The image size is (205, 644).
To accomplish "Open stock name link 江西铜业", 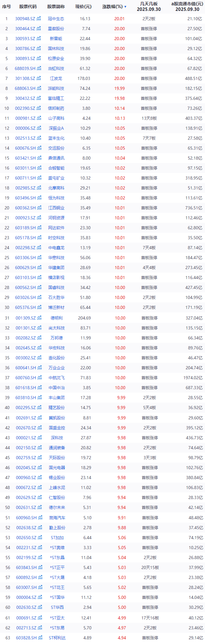I will coord(56,208).
